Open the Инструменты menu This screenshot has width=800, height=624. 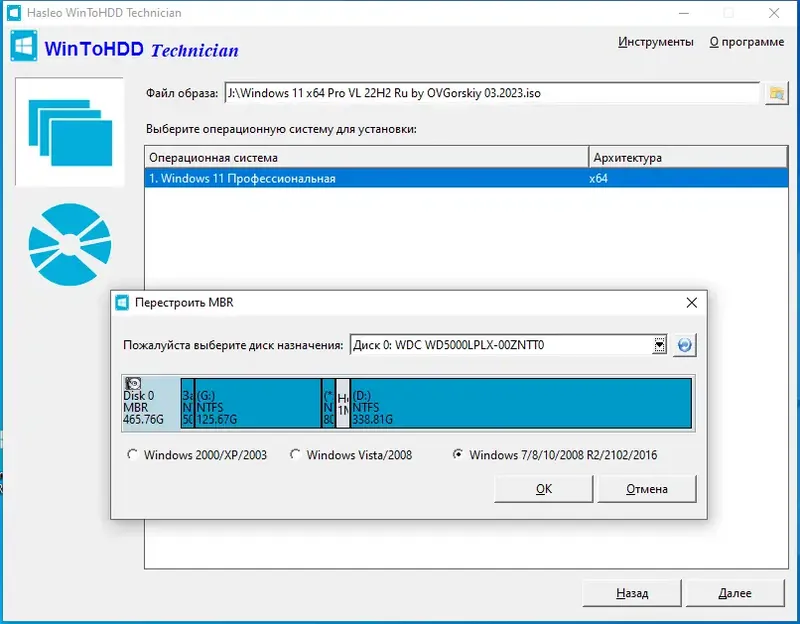(x=656, y=42)
